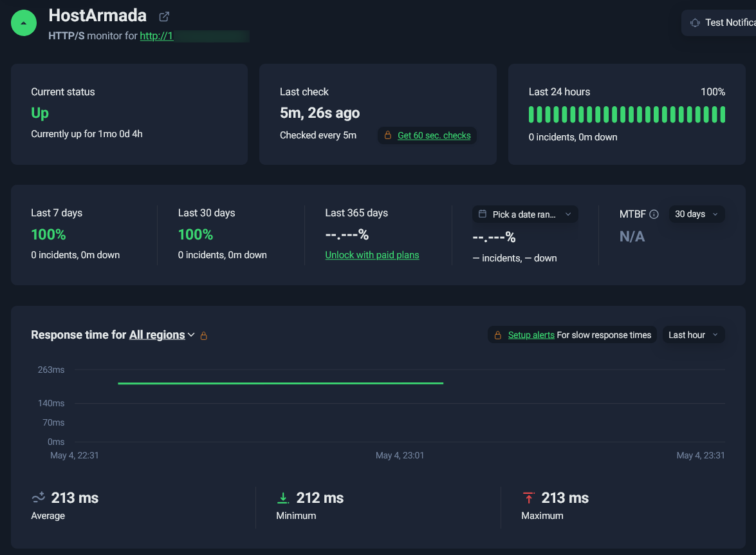Screen dimensions: 756x555
Task: Click the lock icon beside Setup alerts
Action: coord(497,335)
